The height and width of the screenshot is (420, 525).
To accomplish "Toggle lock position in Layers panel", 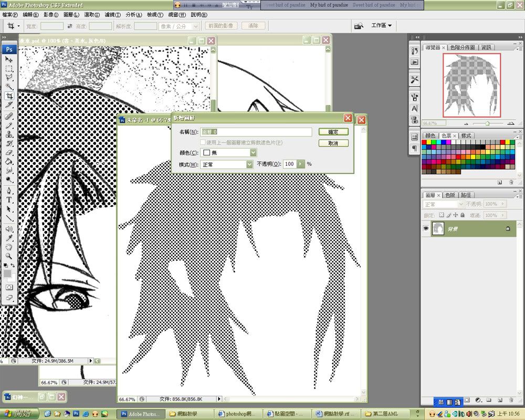I will [455, 215].
